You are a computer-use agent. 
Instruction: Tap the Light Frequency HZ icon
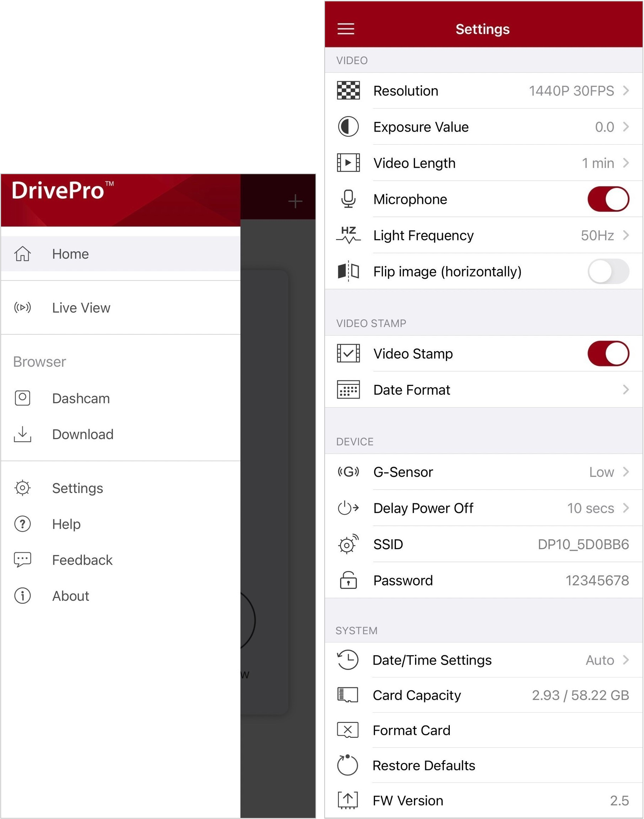348,236
